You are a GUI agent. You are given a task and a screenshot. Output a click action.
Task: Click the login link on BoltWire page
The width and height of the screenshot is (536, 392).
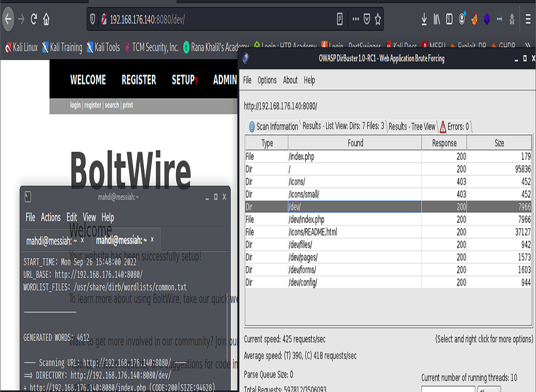[x=75, y=105]
